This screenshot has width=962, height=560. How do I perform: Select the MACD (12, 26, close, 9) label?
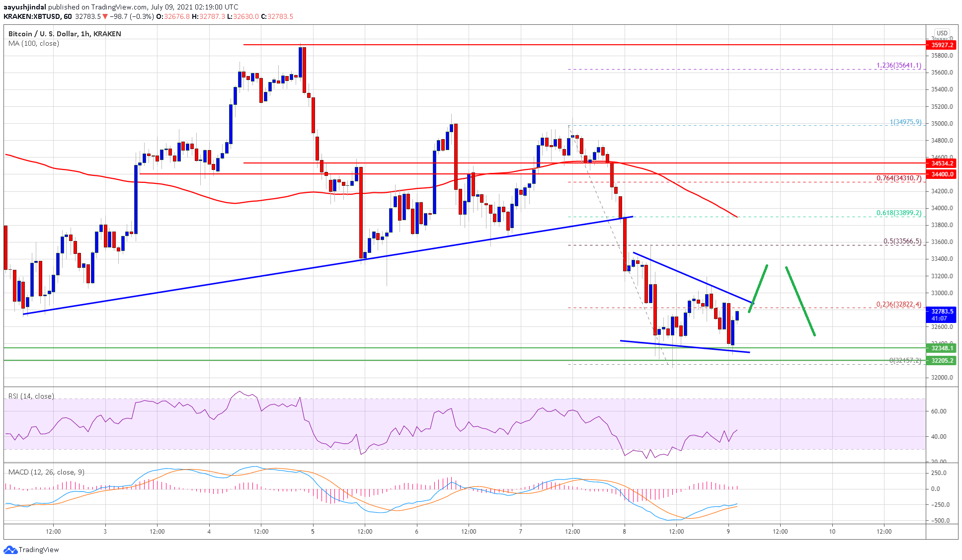pyautogui.click(x=46, y=472)
